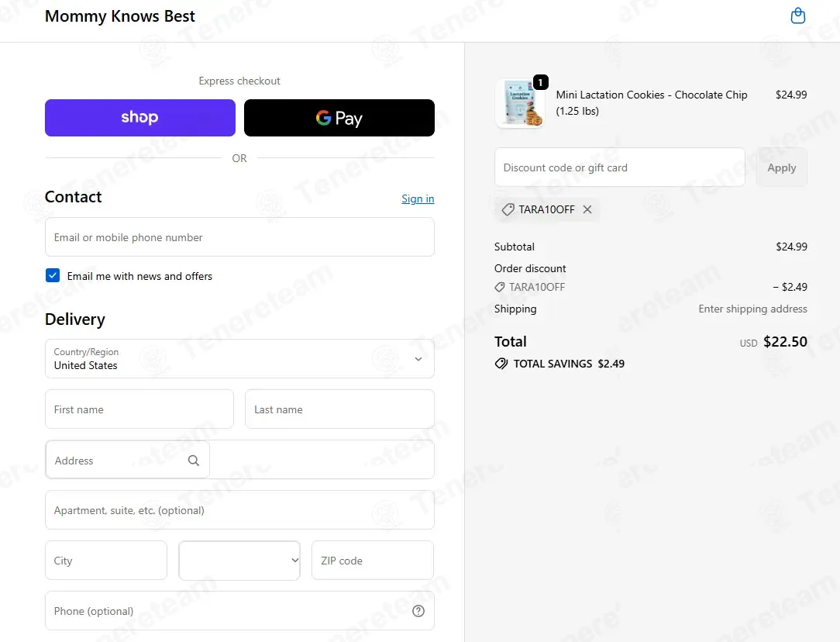Screen dimensions: 840x642
Task: Focus the discount code or gift card field
Action: 619,167
